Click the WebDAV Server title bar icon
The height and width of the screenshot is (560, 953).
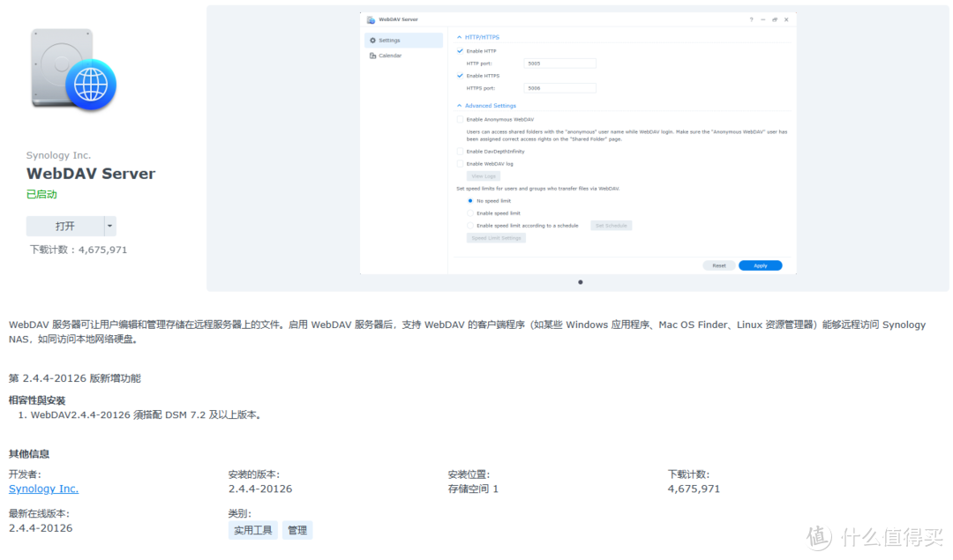[371, 19]
